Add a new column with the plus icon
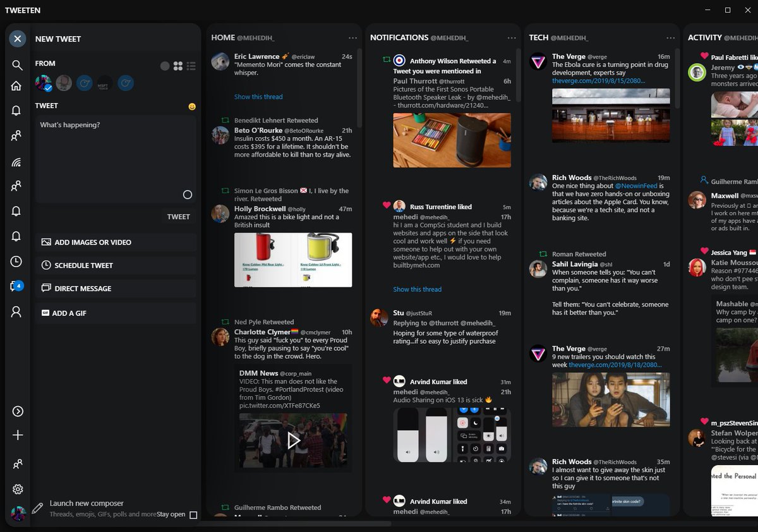The width and height of the screenshot is (758, 532). (17, 435)
